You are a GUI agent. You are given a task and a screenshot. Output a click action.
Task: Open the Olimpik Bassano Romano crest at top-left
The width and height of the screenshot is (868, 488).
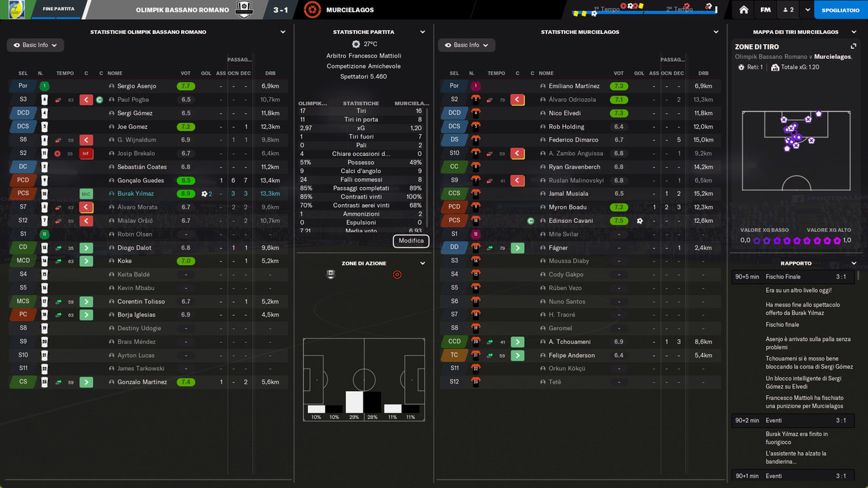pos(17,9)
